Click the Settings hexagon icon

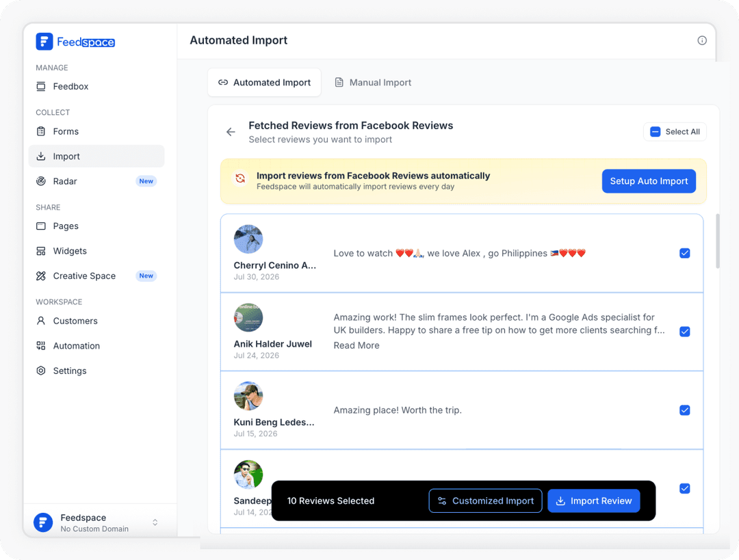41,371
